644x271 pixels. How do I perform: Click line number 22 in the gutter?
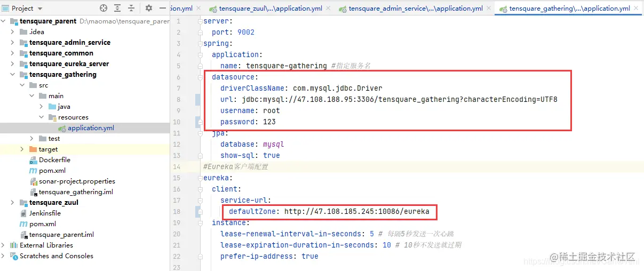coord(177,256)
